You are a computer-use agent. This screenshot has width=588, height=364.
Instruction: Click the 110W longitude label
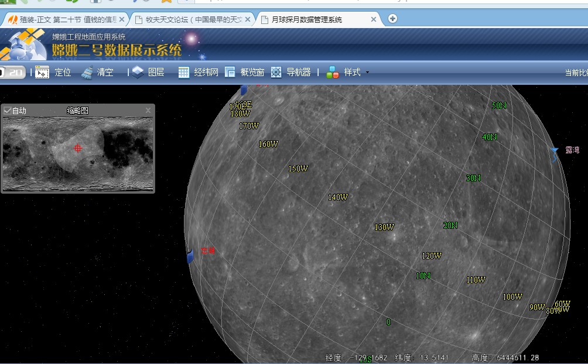[476, 280]
